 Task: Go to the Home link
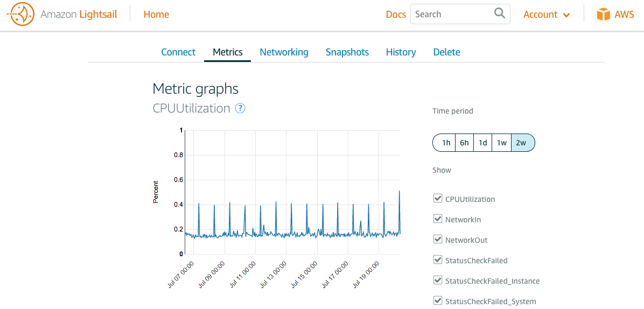tap(156, 15)
